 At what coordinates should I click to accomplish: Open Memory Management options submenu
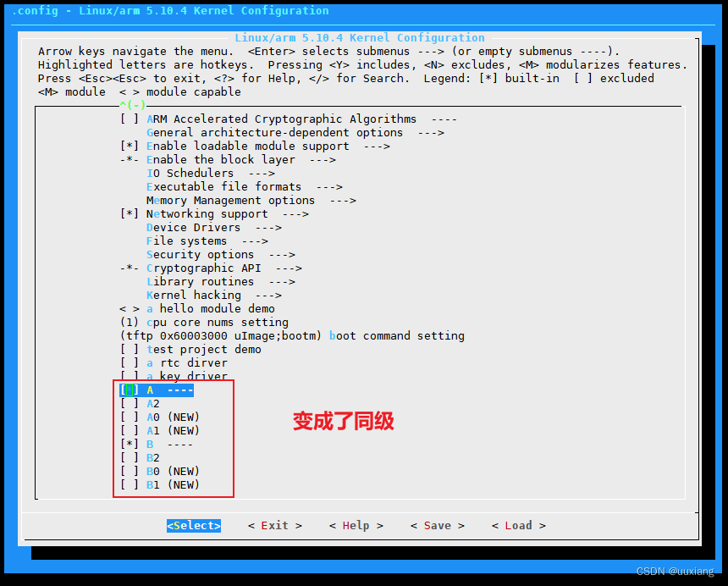tap(251, 201)
